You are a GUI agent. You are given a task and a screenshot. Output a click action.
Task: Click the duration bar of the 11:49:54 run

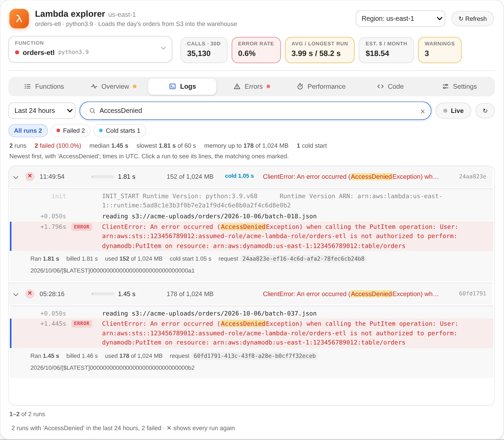point(103,177)
